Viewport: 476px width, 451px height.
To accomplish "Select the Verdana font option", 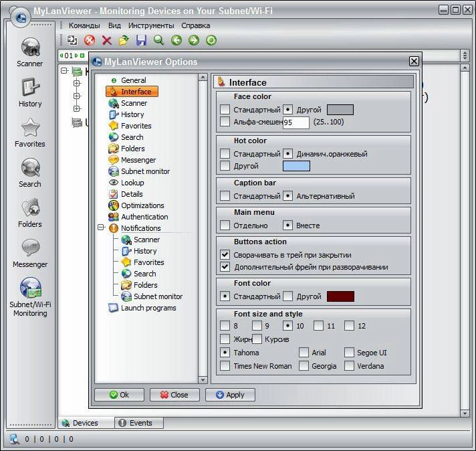I will pos(349,365).
